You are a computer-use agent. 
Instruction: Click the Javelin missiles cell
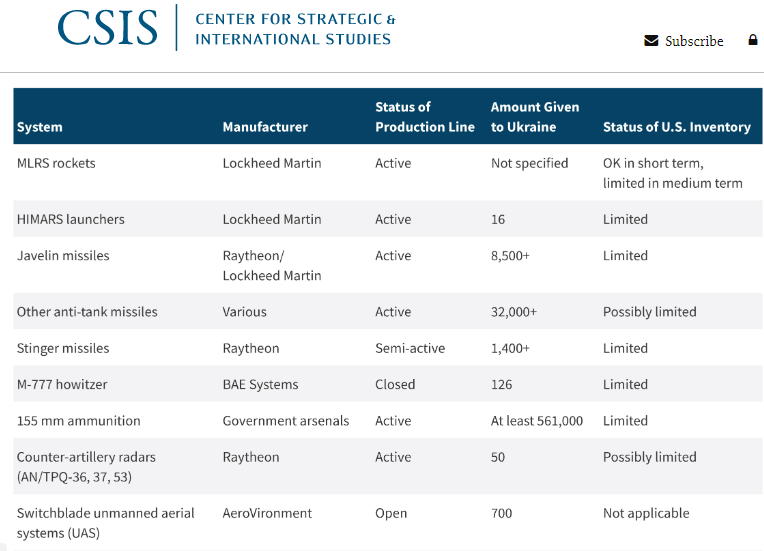tap(63, 255)
